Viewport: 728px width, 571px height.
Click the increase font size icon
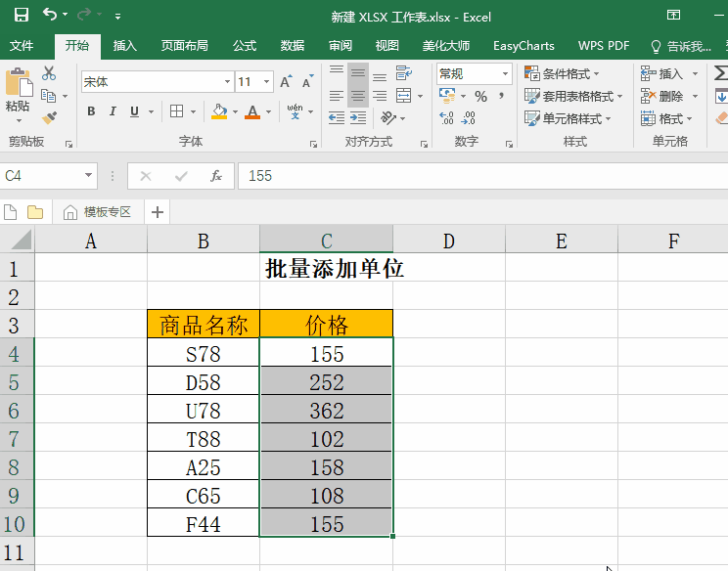(286, 82)
